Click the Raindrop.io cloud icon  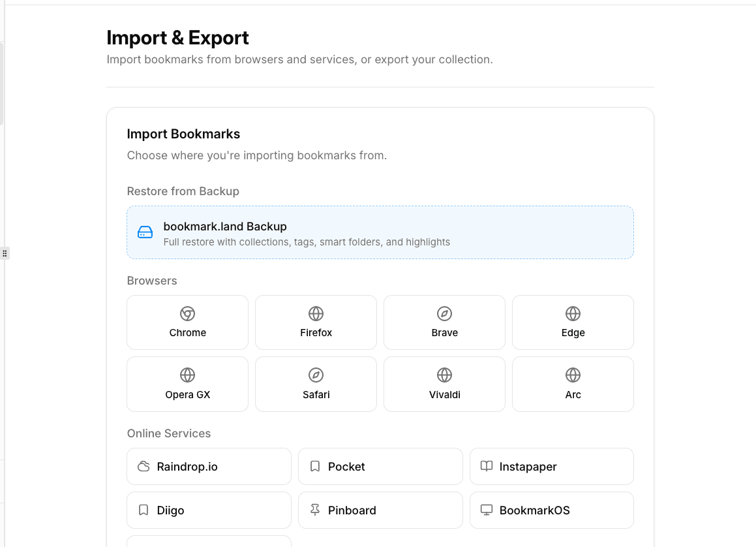(144, 467)
